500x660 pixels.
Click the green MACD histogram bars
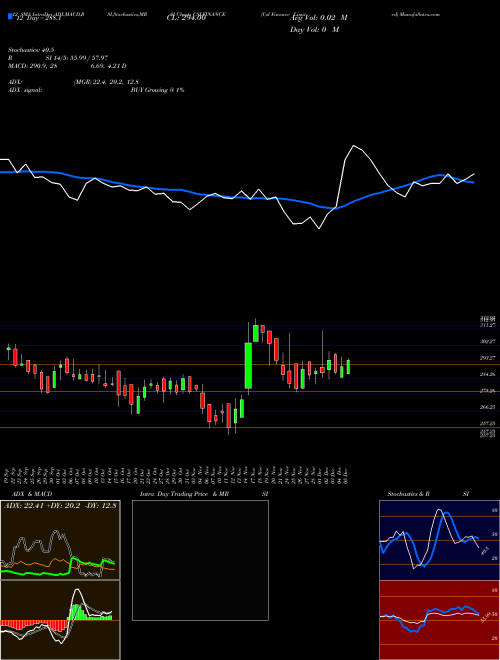(89, 612)
